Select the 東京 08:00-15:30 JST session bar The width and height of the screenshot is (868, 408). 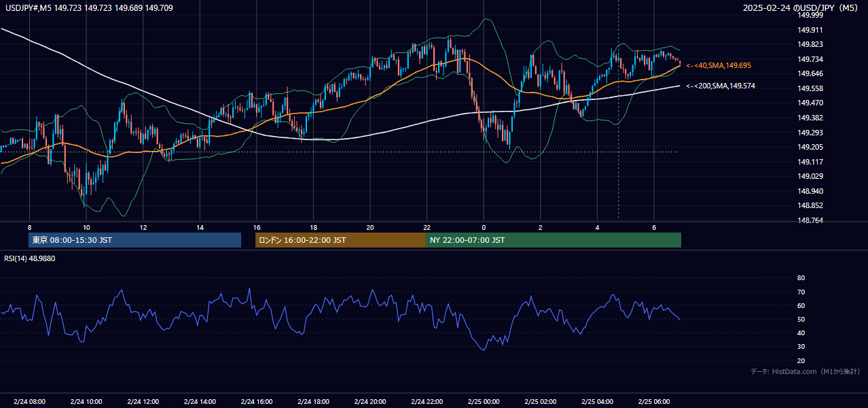134,240
